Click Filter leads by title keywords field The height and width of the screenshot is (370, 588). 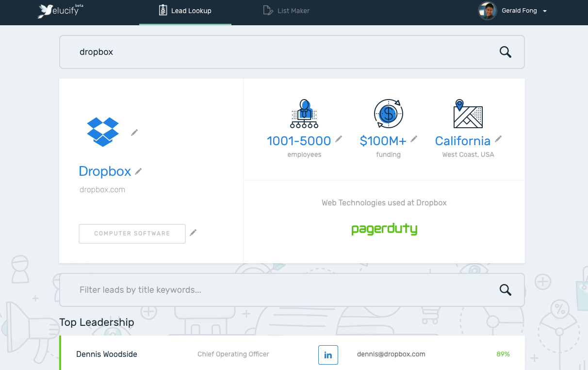tap(292, 290)
